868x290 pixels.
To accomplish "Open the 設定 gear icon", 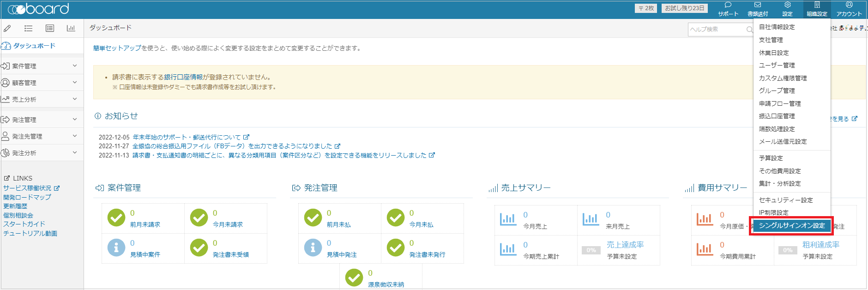I will tap(787, 5).
